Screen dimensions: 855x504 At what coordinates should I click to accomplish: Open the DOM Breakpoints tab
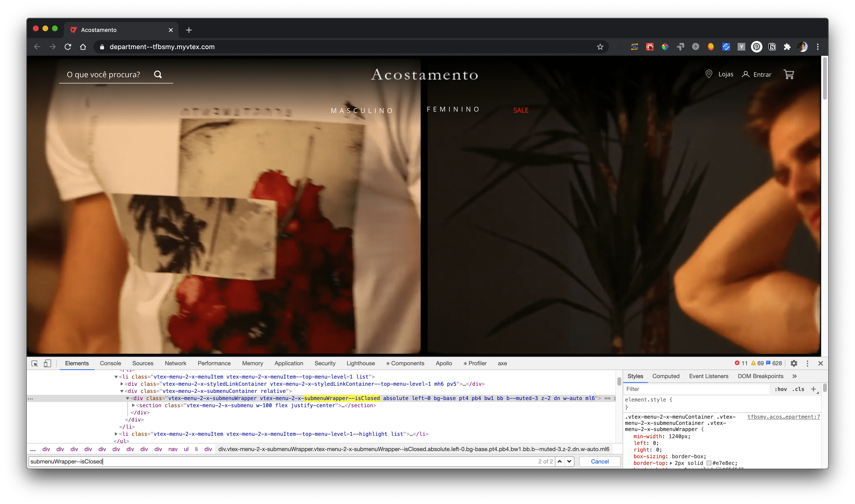point(760,376)
